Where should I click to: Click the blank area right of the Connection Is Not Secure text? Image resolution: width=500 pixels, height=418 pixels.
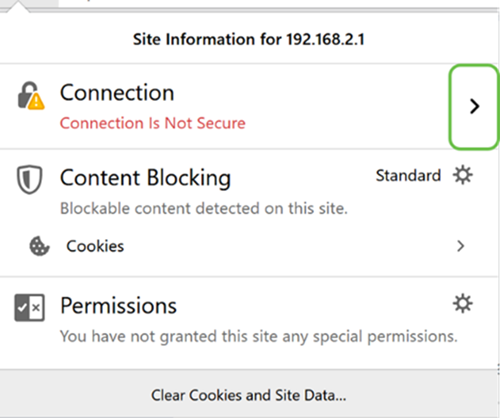click(x=347, y=123)
